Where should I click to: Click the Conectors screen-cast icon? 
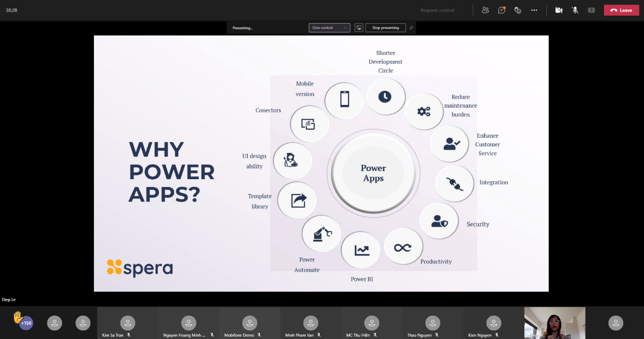coord(309,124)
